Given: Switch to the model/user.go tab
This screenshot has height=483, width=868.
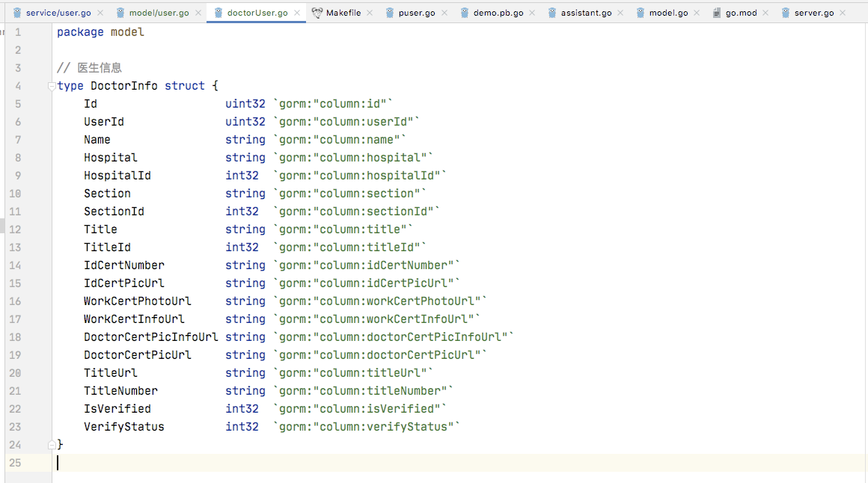Looking at the screenshot, I should tap(159, 13).
